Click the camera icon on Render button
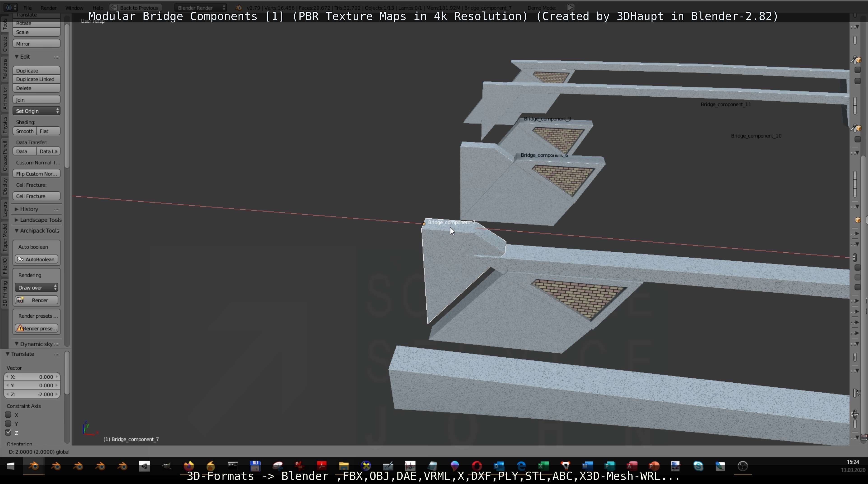This screenshot has width=868, height=484. (x=20, y=300)
